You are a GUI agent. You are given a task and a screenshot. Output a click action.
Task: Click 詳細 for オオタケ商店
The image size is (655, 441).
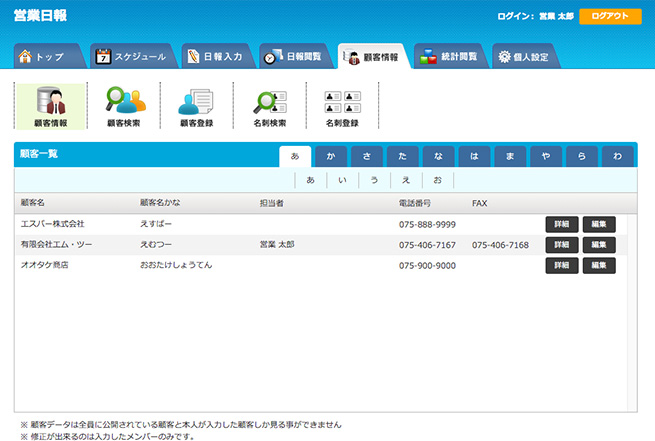pyautogui.click(x=562, y=265)
